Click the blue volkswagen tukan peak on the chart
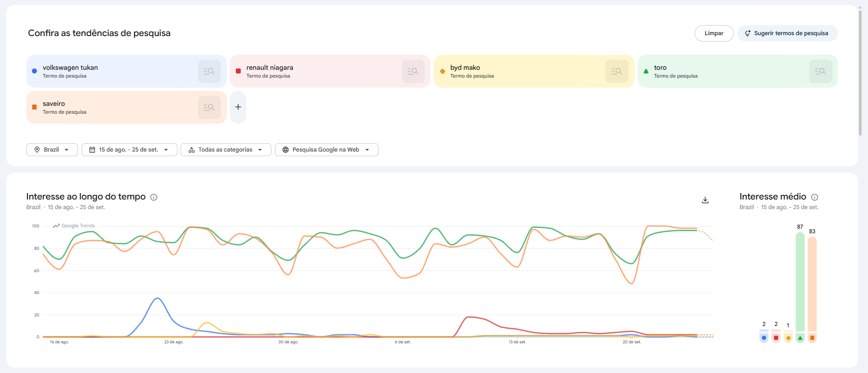Image resolution: width=868 pixels, height=373 pixels. [x=157, y=299]
